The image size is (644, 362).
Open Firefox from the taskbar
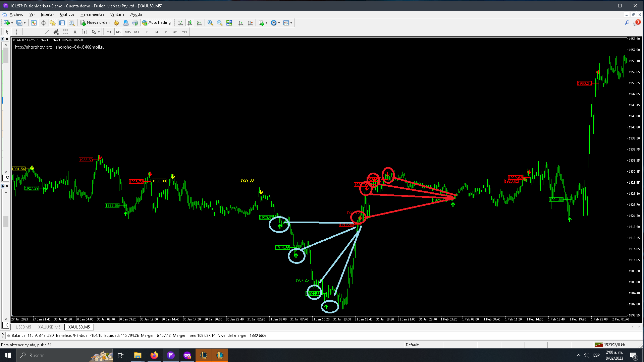(x=154, y=355)
